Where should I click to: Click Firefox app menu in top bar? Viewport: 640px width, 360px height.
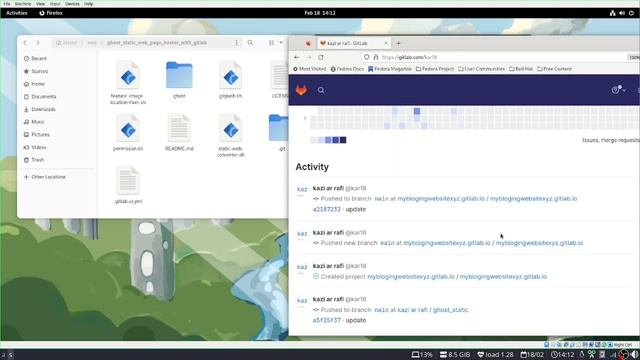[51, 13]
